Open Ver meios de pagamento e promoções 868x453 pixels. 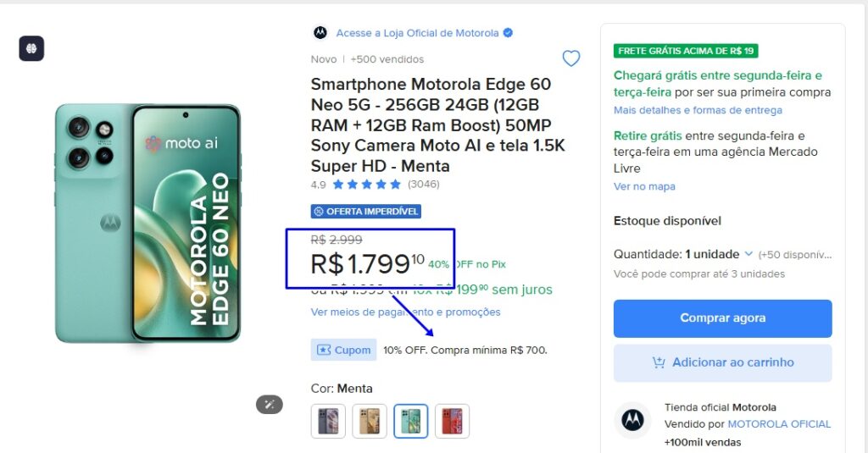click(405, 312)
